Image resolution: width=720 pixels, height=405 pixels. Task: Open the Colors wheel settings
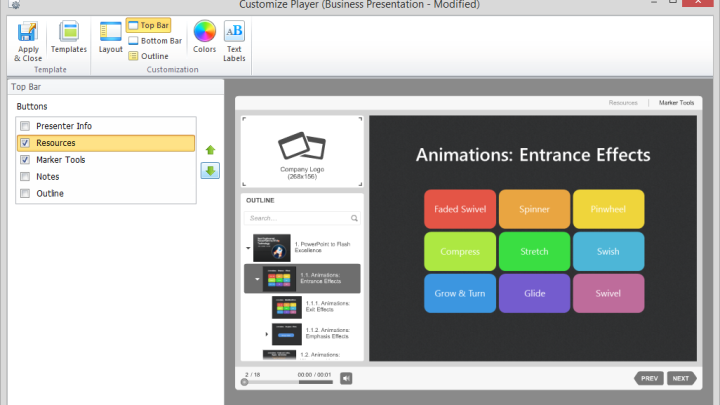tap(204, 37)
